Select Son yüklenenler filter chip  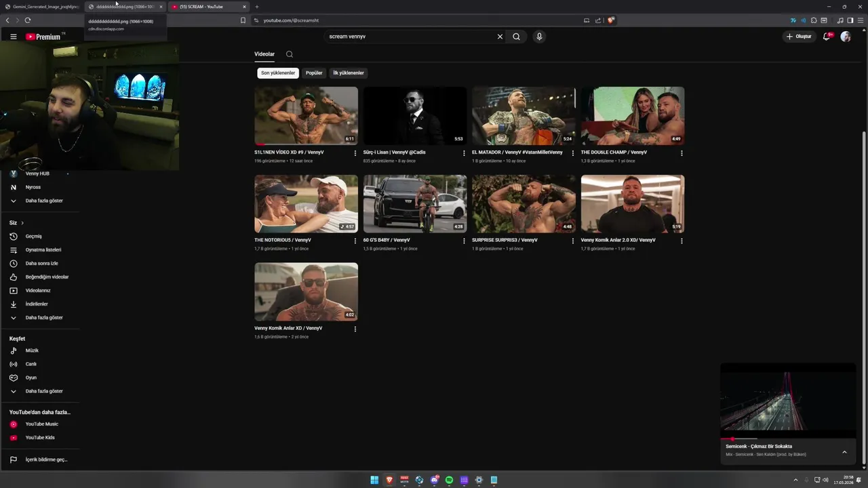pos(278,73)
